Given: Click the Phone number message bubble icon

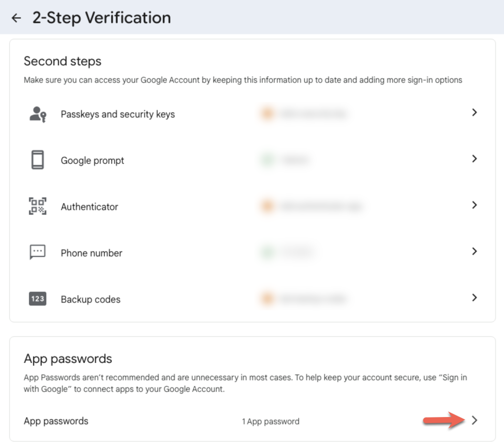Looking at the screenshot, I should (37, 252).
